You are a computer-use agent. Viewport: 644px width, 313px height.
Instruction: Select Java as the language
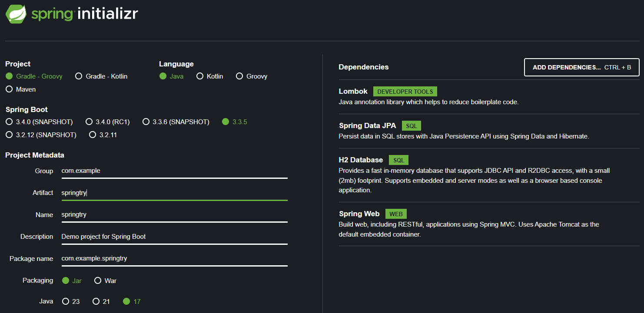click(171, 76)
